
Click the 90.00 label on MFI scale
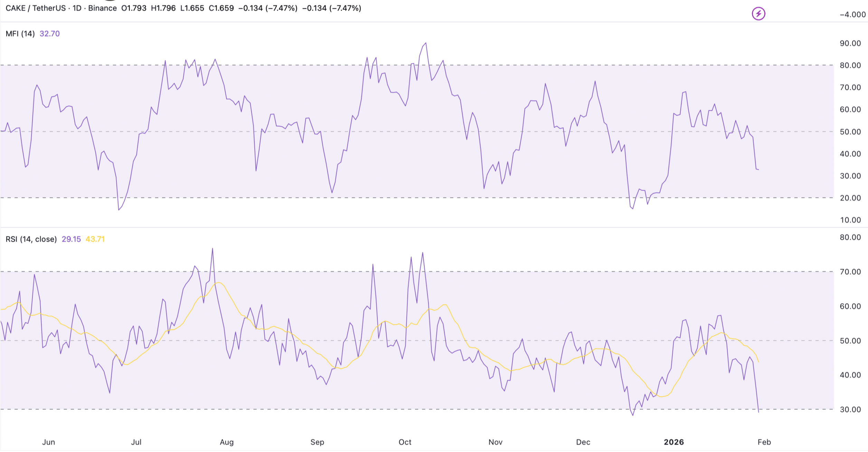(850, 43)
